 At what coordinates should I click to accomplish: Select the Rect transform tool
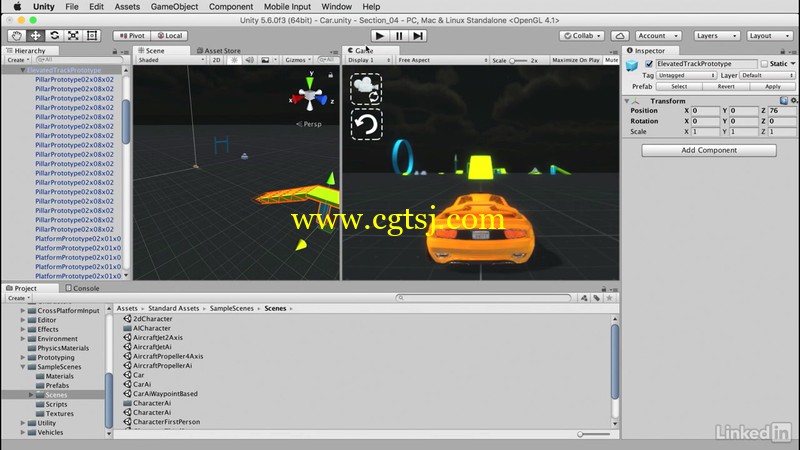92,36
